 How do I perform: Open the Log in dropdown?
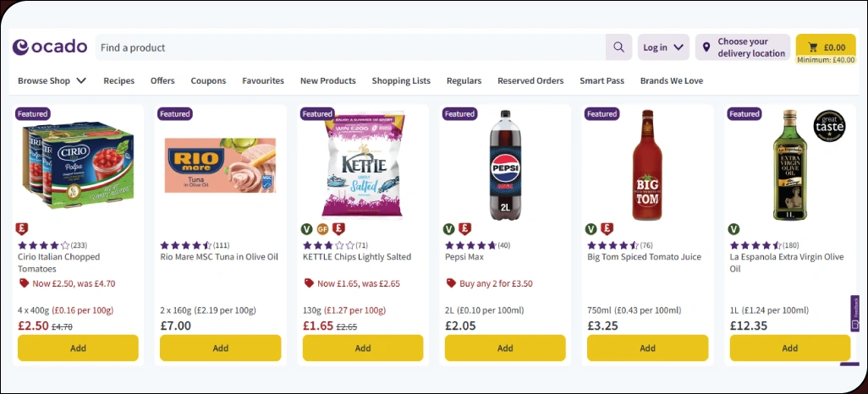coord(663,47)
